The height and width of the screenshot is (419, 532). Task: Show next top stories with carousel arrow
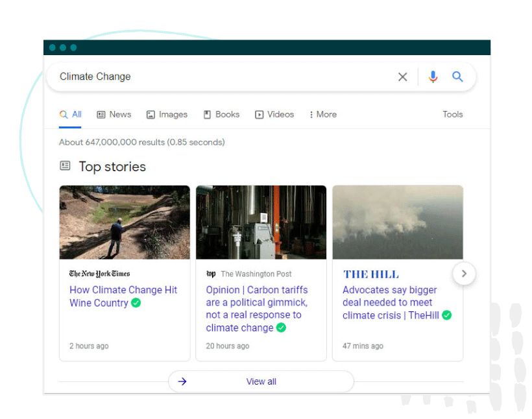click(x=464, y=274)
